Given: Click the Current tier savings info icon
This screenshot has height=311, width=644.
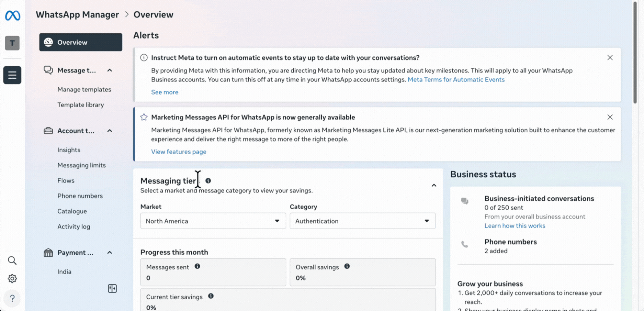Looking at the screenshot, I should point(211,296).
